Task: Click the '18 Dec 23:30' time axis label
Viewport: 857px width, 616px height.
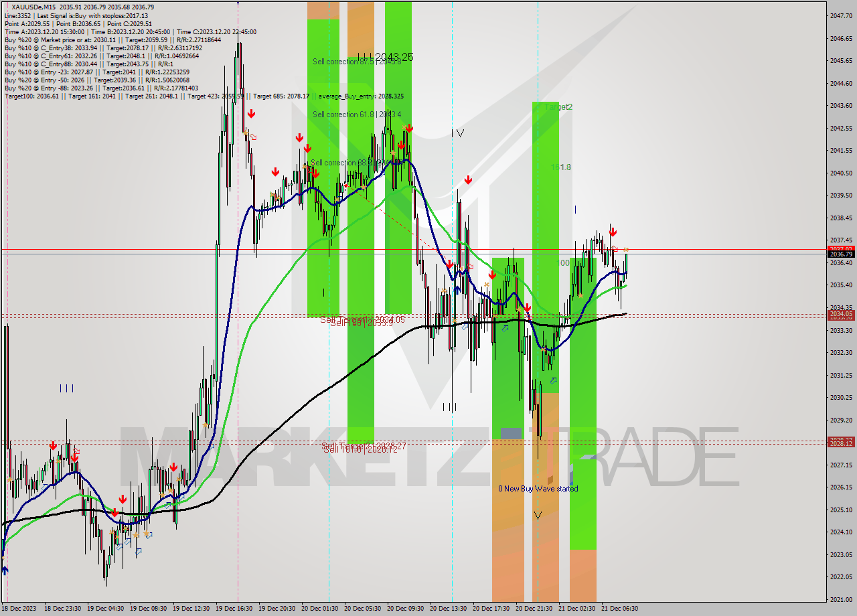Action: (x=62, y=609)
